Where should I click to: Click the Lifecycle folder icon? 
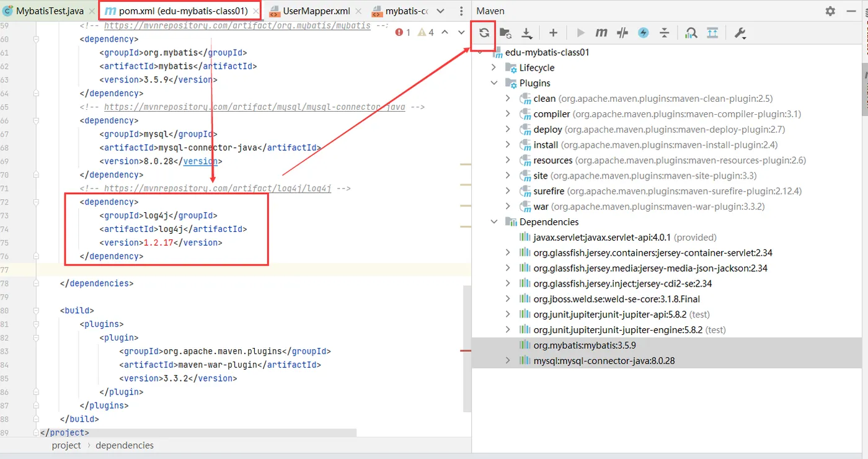(x=511, y=68)
